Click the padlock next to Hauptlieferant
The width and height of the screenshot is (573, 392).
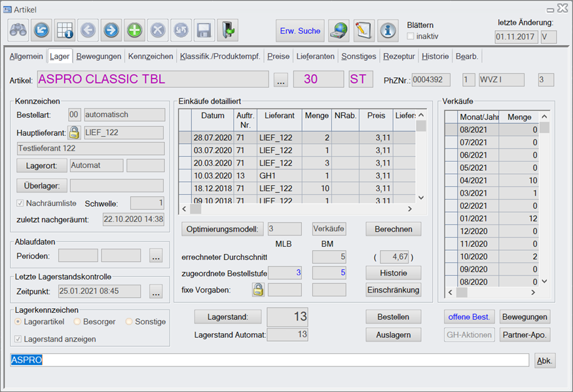click(x=75, y=133)
